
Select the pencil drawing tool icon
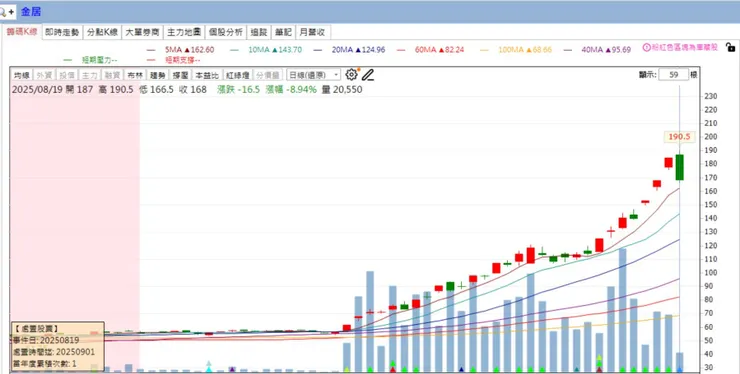(x=368, y=75)
